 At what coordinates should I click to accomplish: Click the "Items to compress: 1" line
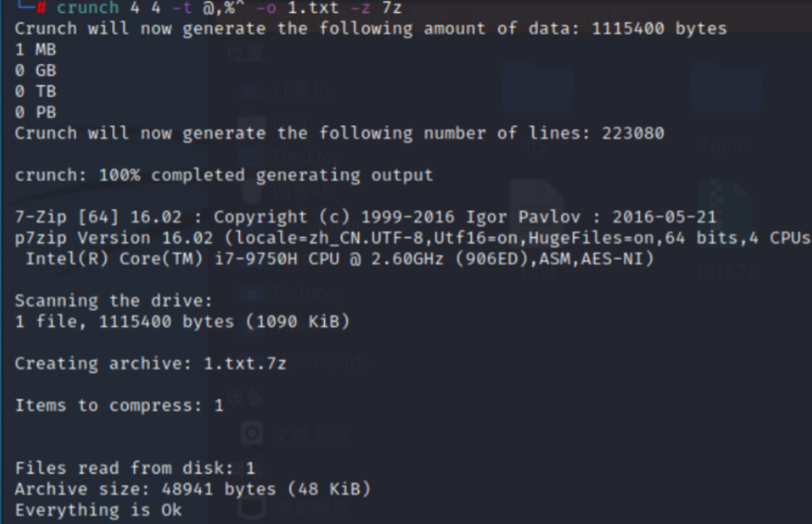click(119, 405)
